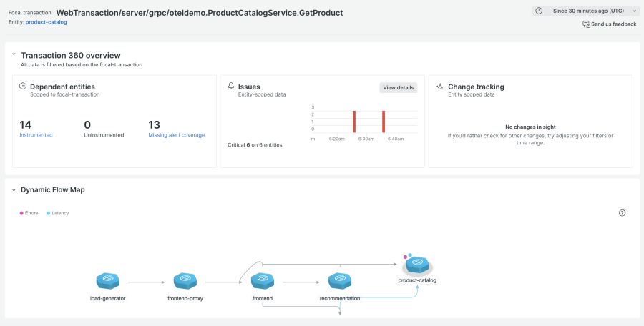Open the product-catalog entity link
Image resolution: width=644 pixels, height=326 pixels.
(x=46, y=22)
